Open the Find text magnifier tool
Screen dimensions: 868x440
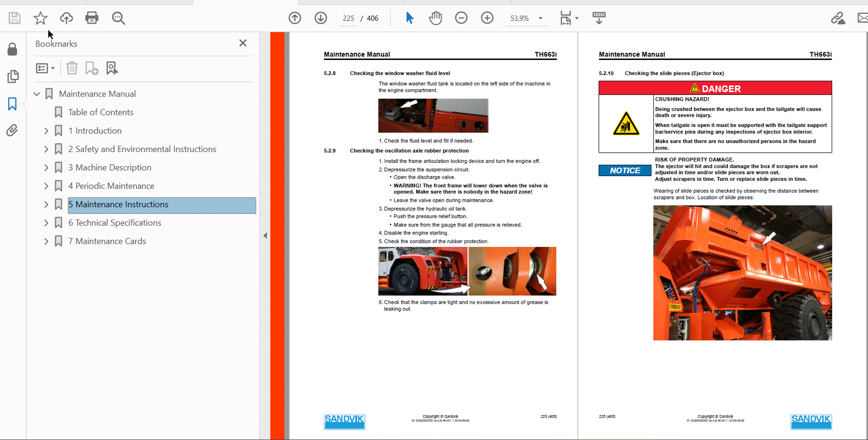[x=118, y=18]
